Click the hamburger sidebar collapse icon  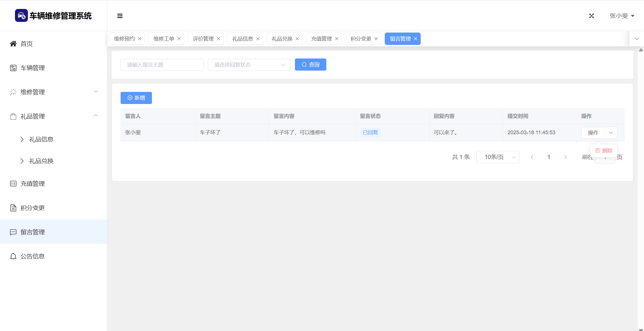pyautogui.click(x=120, y=16)
